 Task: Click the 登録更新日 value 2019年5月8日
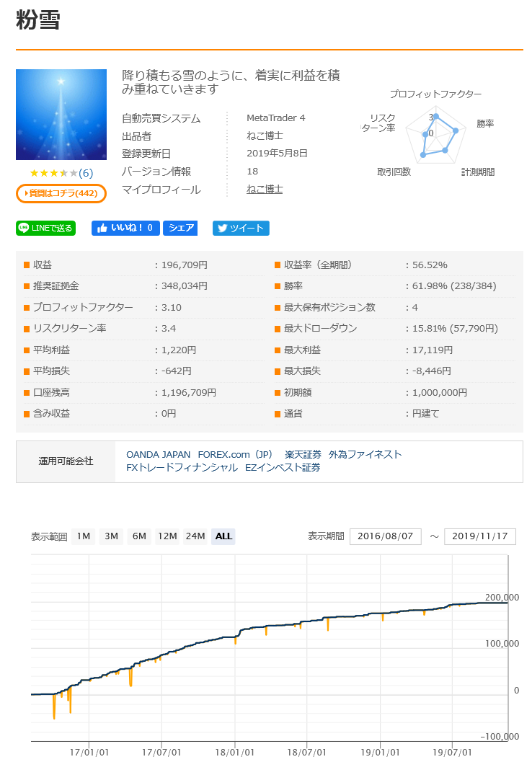(x=277, y=153)
